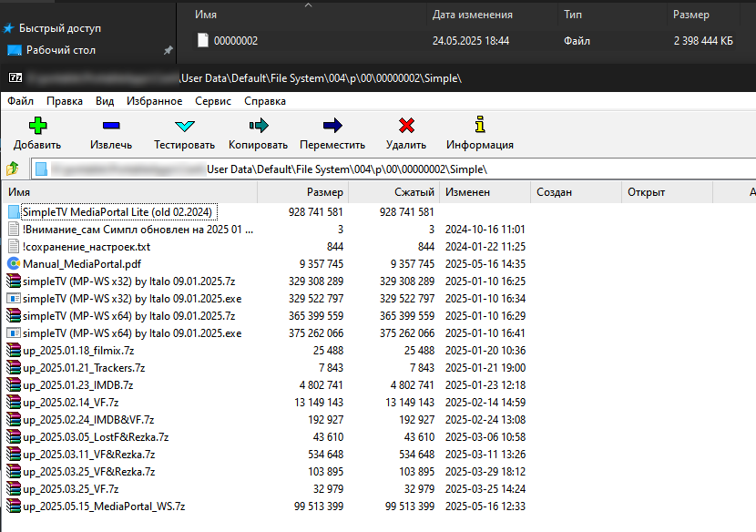
Task: Click the pin icon beside Рабочий стол
Action: point(168,50)
